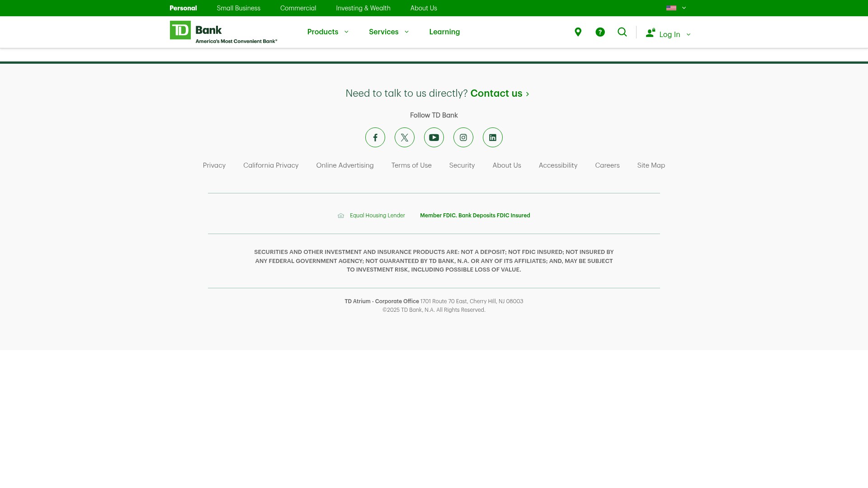The height and width of the screenshot is (488, 868).
Task: Open the Privacy policy link
Action: coord(214,165)
